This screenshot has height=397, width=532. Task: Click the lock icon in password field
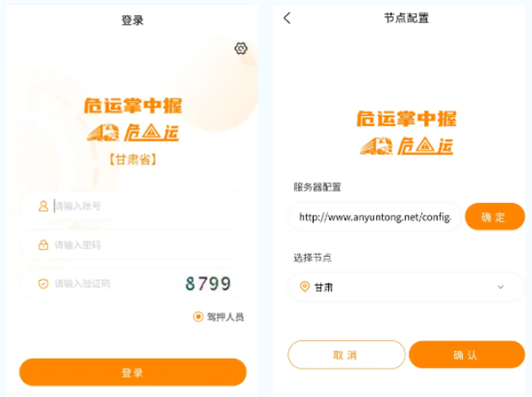coord(43,245)
